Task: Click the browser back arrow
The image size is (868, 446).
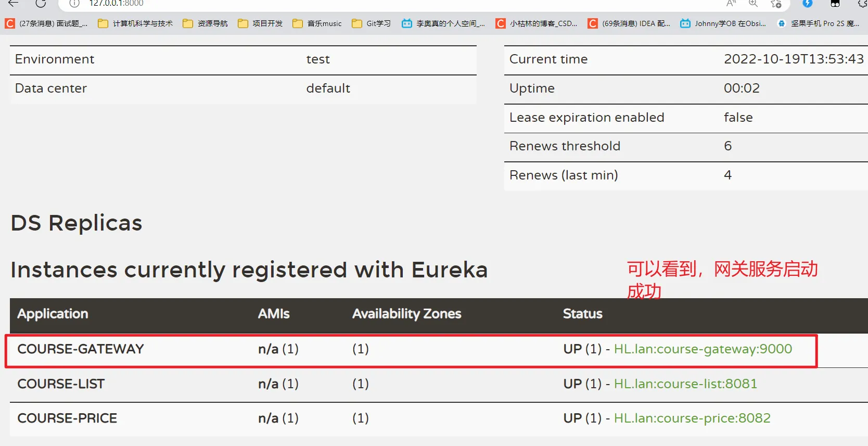Action: (14, 3)
